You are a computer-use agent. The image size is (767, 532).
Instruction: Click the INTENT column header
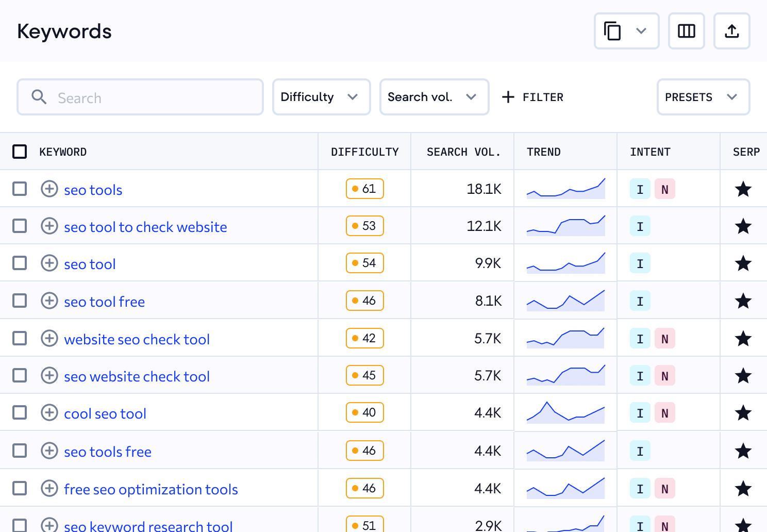pyautogui.click(x=650, y=152)
